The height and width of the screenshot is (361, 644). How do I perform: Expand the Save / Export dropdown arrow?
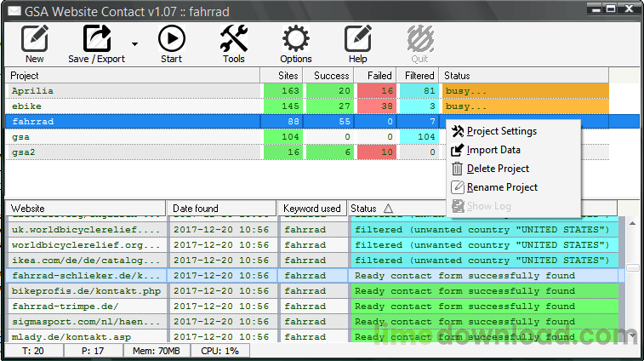(134, 43)
